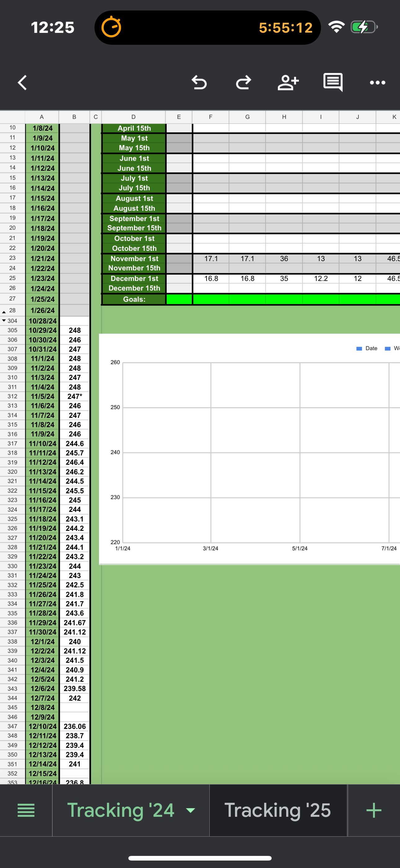Open the comments panel
This screenshot has width=400, height=868.
point(333,82)
